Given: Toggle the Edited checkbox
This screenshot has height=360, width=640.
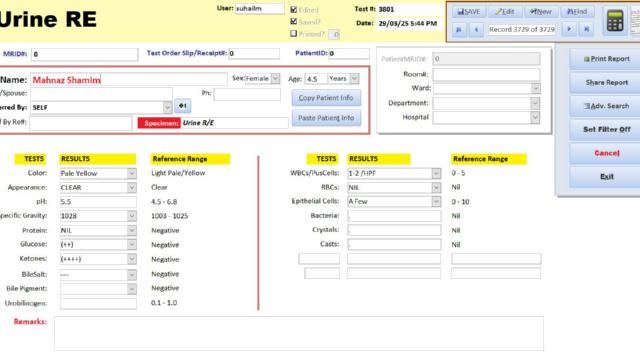Looking at the screenshot, I should click(x=293, y=9).
